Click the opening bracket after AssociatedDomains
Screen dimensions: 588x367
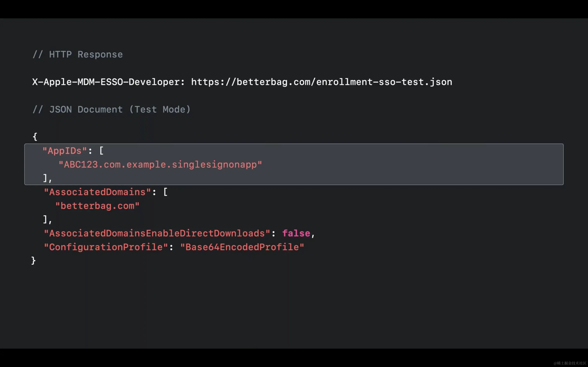click(x=165, y=192)
